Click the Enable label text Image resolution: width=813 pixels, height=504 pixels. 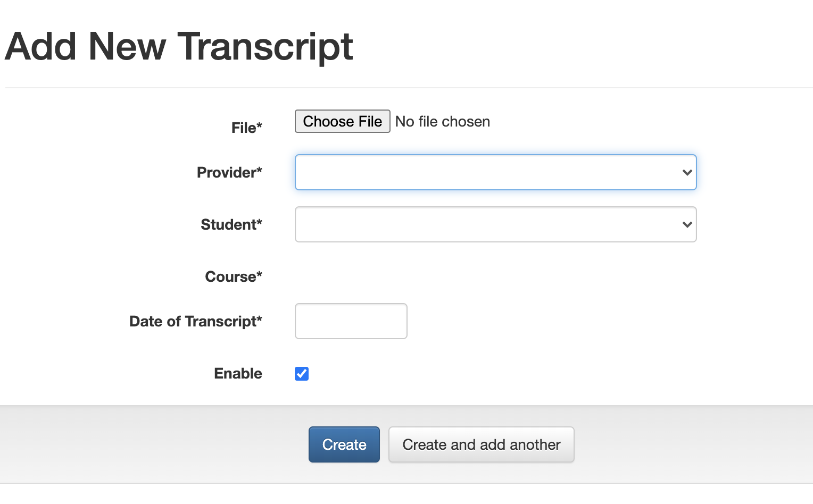pos(238,373)
